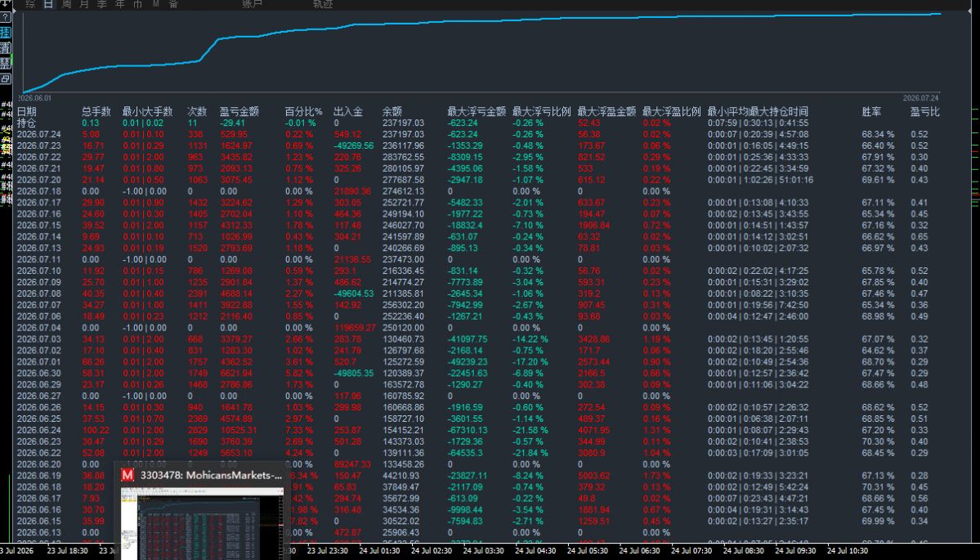
Task: Click the 2026.07.24 daily statistics row
Action: point(478,134)
